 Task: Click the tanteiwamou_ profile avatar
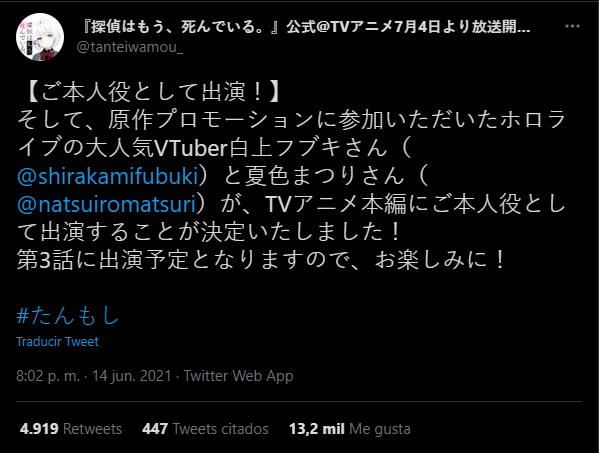point(40,37)
